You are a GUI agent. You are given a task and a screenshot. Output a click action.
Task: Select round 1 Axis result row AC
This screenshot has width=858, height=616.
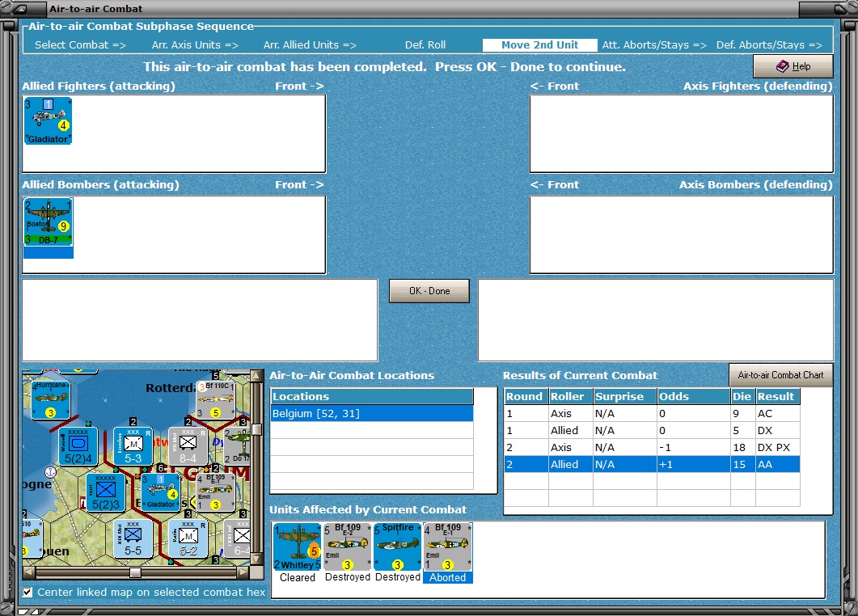coord(652,414)
